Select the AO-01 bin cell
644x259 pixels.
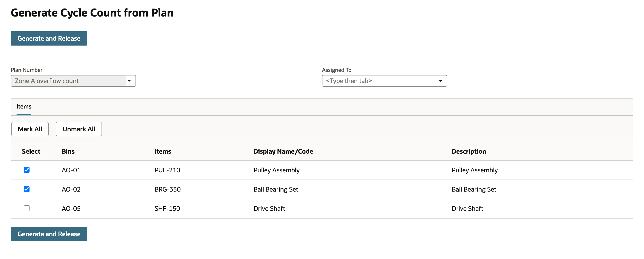71,170
